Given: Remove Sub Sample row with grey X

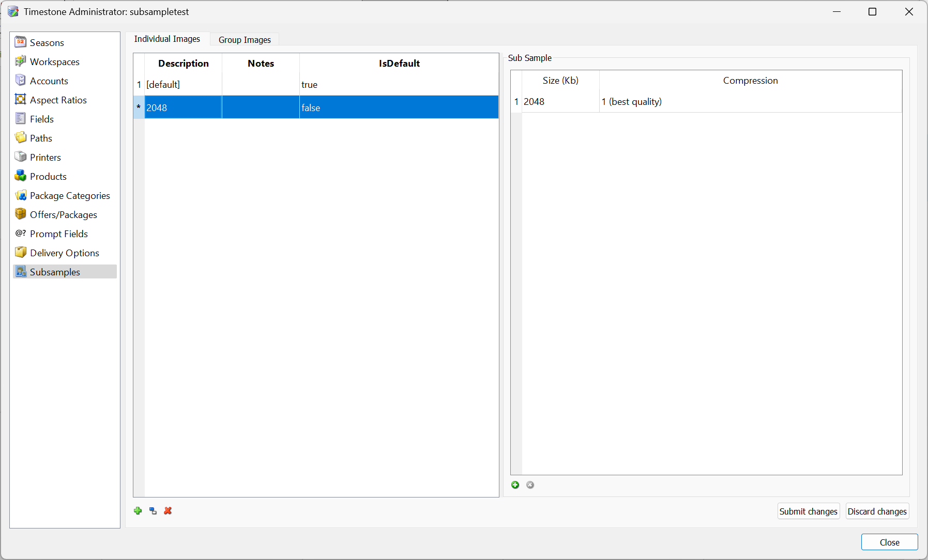Looking at the screenshot, I should coord(530,485).
